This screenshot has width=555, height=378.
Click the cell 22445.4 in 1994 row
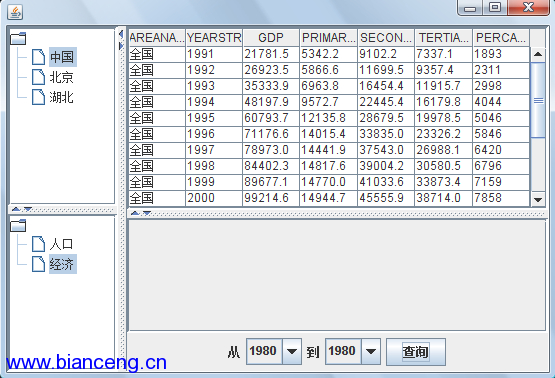click(386, 102)
